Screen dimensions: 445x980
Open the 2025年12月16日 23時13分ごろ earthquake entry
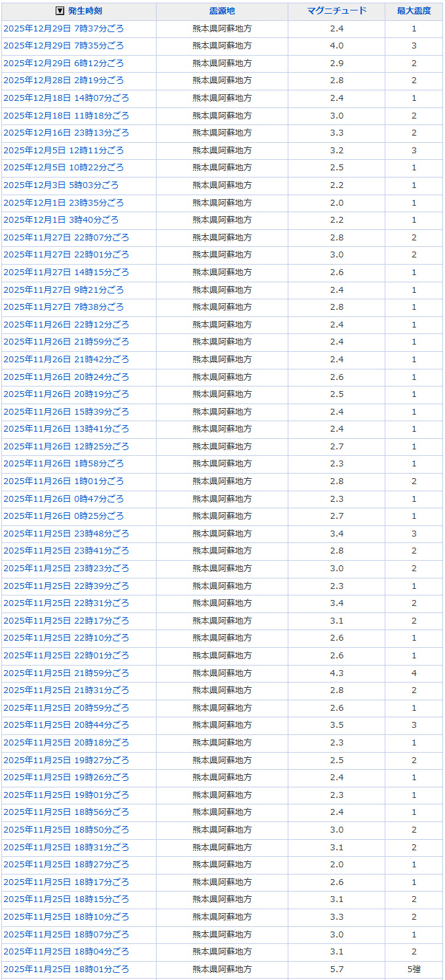click(x=66, y=133)
